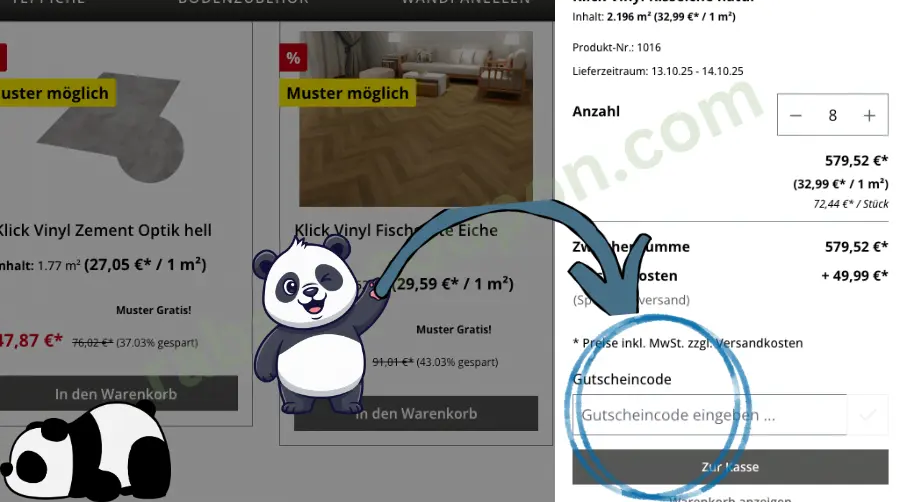
Task: Click the Preise inkl. MwSt. note
Action: 688,343
